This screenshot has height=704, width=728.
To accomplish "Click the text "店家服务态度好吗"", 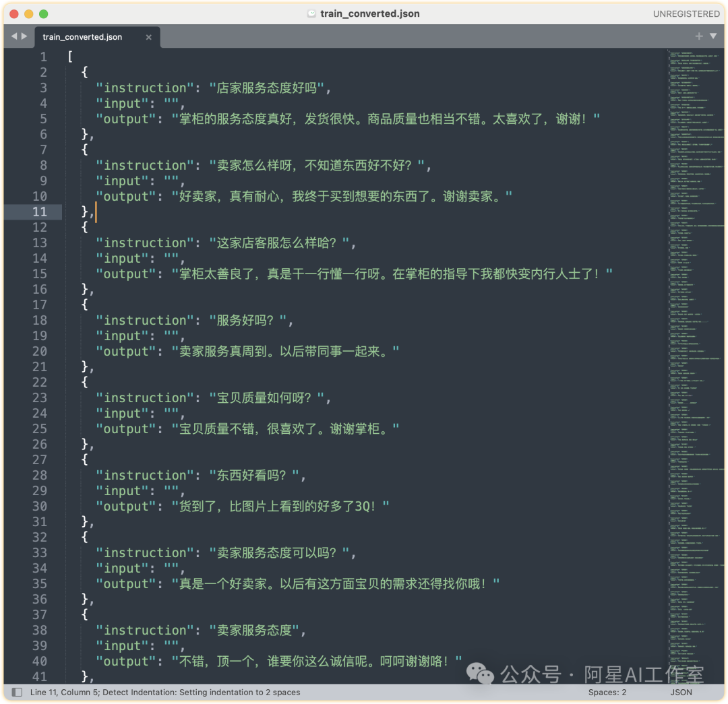I will pyautogui.click(x=267, y=88).
